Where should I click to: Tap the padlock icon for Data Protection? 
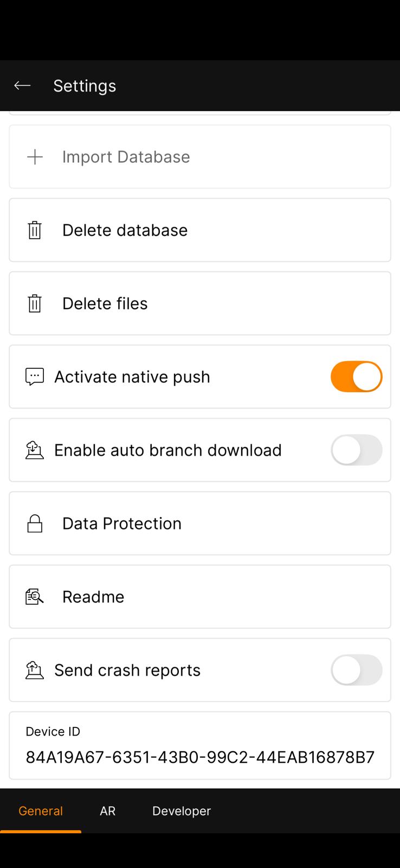[x=35, y=524]
